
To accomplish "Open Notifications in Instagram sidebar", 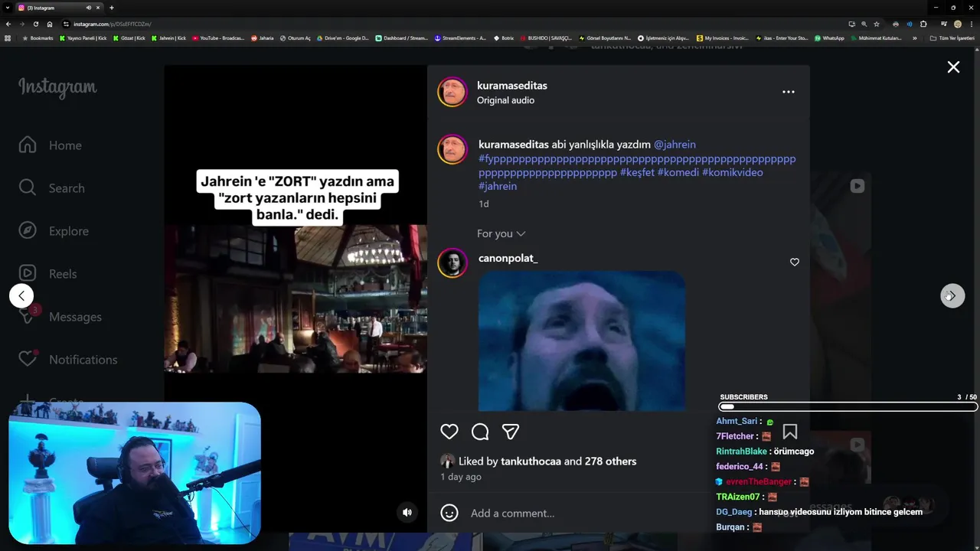I will [68, 360].
